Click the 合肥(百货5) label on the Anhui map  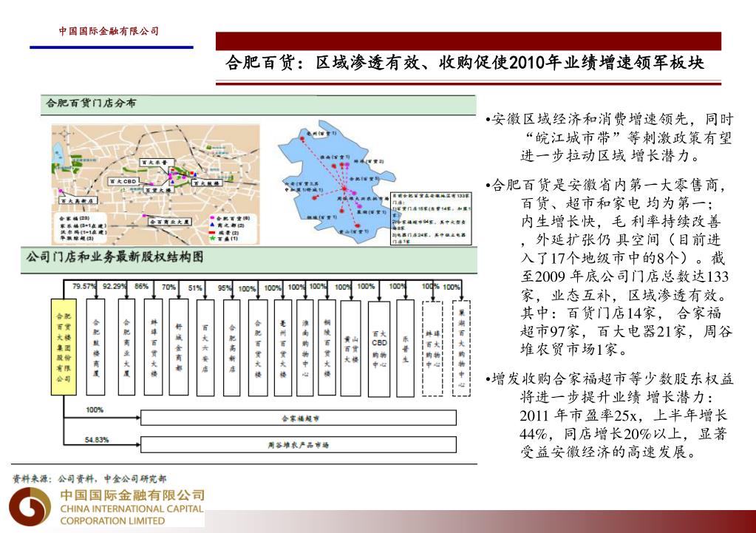coord(364,178)
